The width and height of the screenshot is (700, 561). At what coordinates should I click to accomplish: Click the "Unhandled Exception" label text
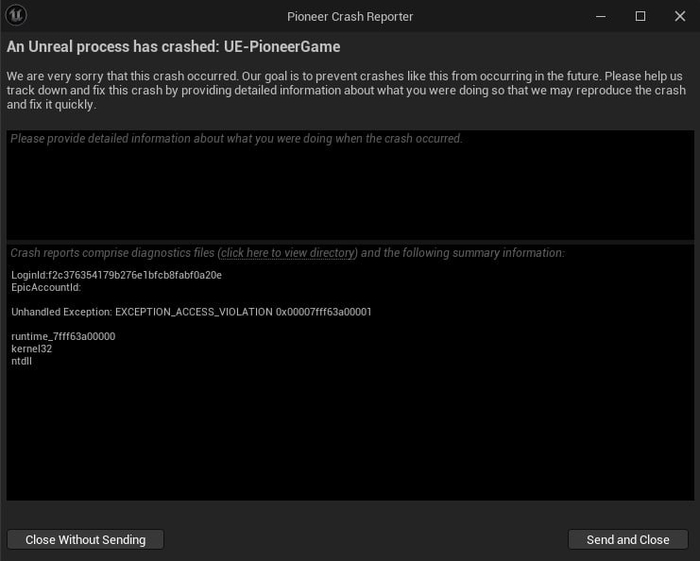point(62,312)
